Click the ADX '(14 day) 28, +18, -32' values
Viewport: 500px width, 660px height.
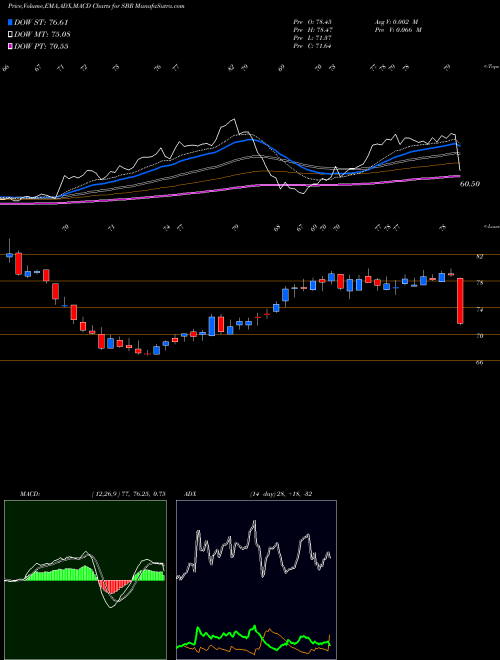[281, 494]
